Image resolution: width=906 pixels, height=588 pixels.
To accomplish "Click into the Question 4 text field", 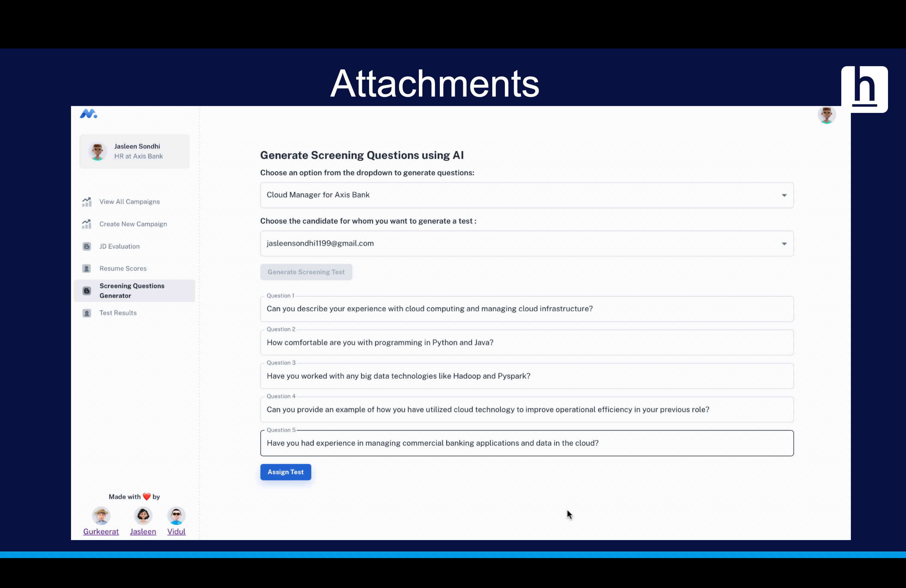I will (527, 410).
